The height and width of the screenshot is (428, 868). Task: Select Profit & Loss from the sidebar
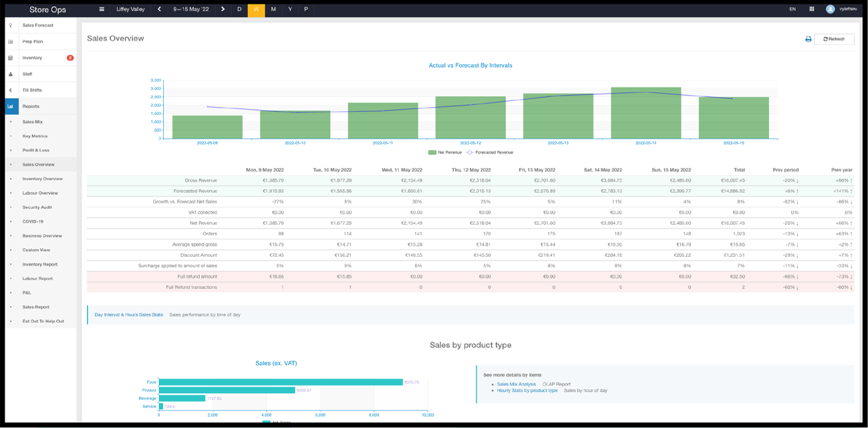[36, 150]
